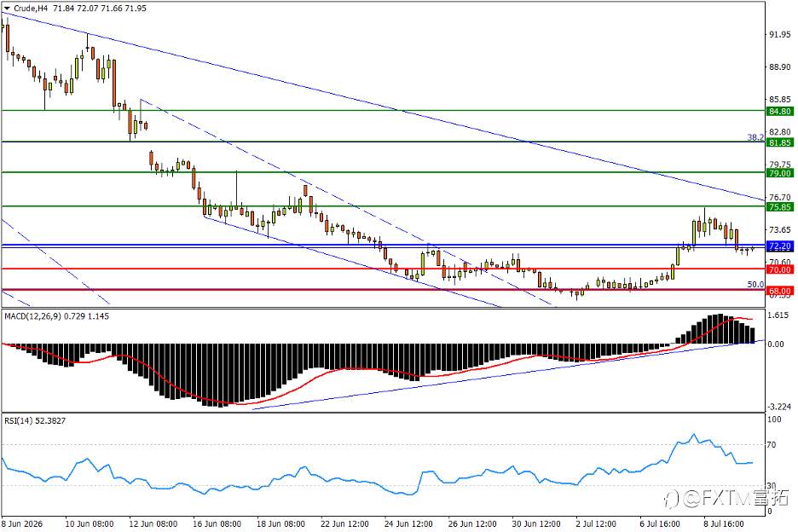Select the green 84.80 price level label

click(x=780, y=111)
